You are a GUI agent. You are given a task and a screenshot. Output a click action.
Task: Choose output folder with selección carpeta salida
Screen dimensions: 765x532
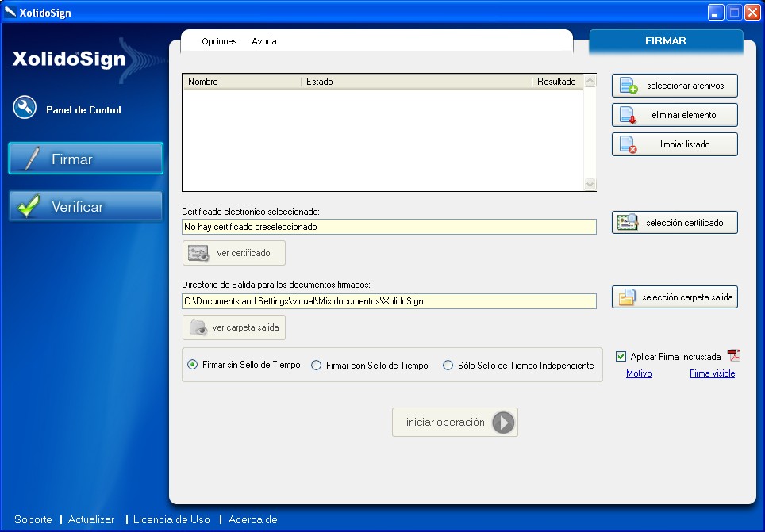675,297
